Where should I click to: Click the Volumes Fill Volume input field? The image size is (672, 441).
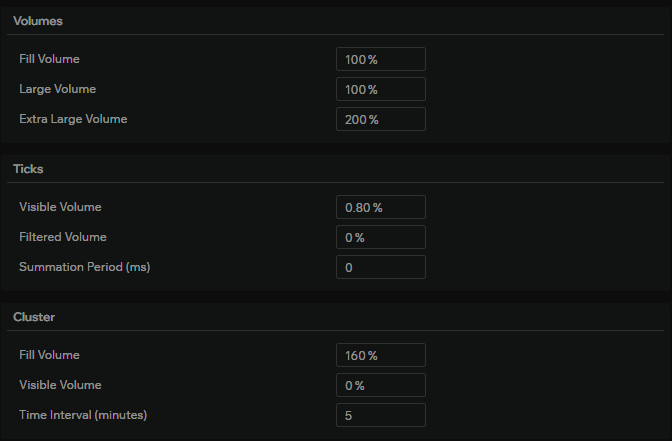coord(380,59)
